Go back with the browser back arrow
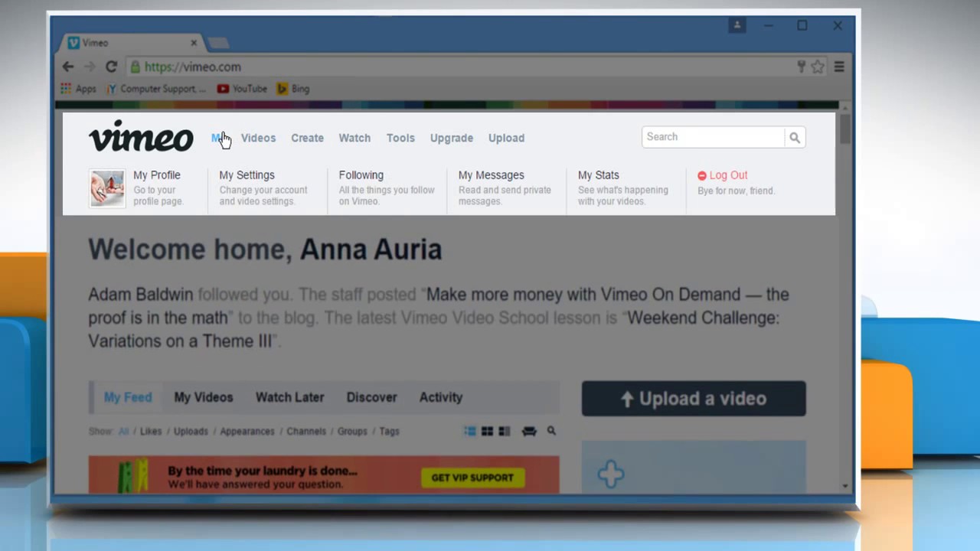The image size is (980, 551). click(68, 67)
